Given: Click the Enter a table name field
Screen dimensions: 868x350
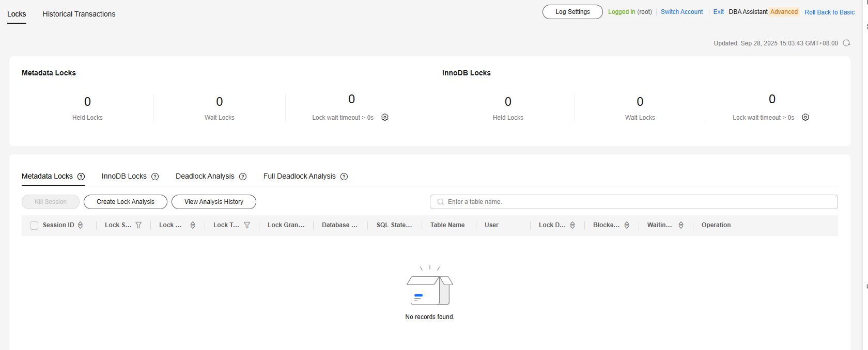Looking at the screenshot, I should (x=636, y=202).
